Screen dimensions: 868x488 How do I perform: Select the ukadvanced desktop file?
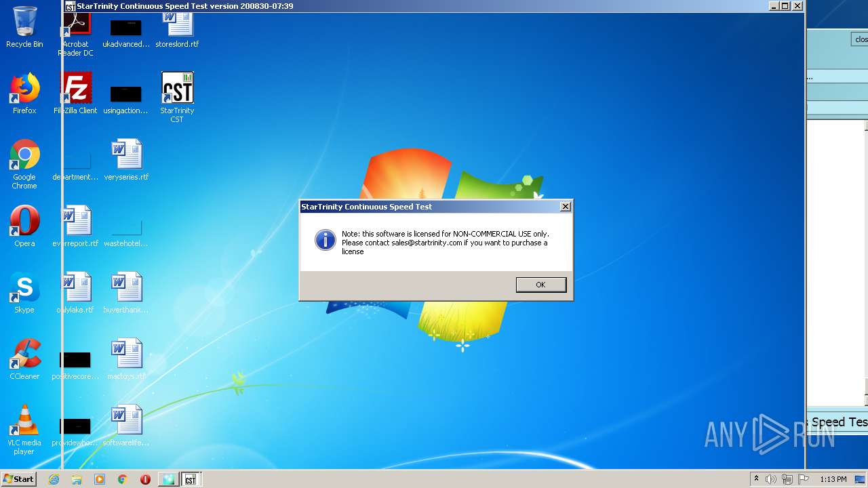[126, 33]
